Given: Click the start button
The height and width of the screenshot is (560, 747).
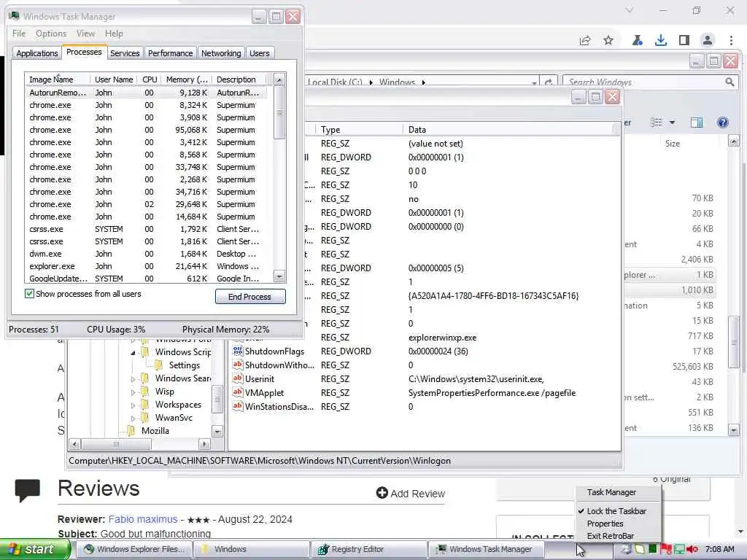Looking at the screenshot, I should point(35,549).
